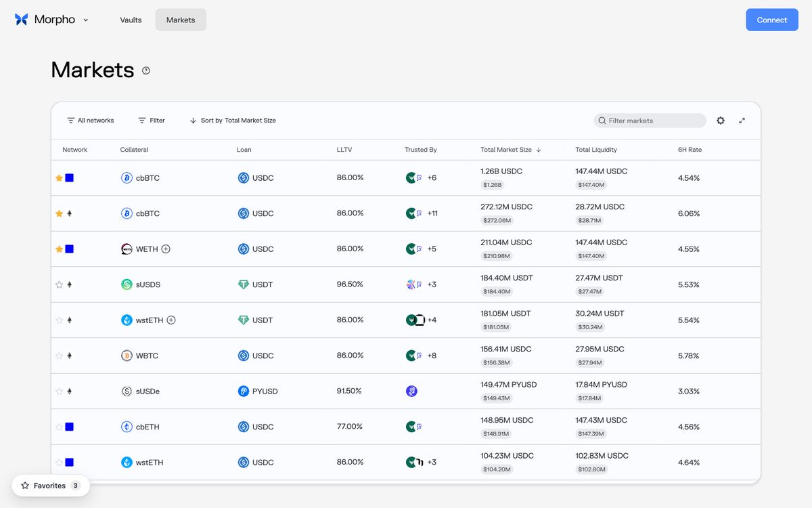Image resolution: width=812 pixels, height=508 pixels.
Task: Click Base network icon in WETH row
Action: coord(69,249)
